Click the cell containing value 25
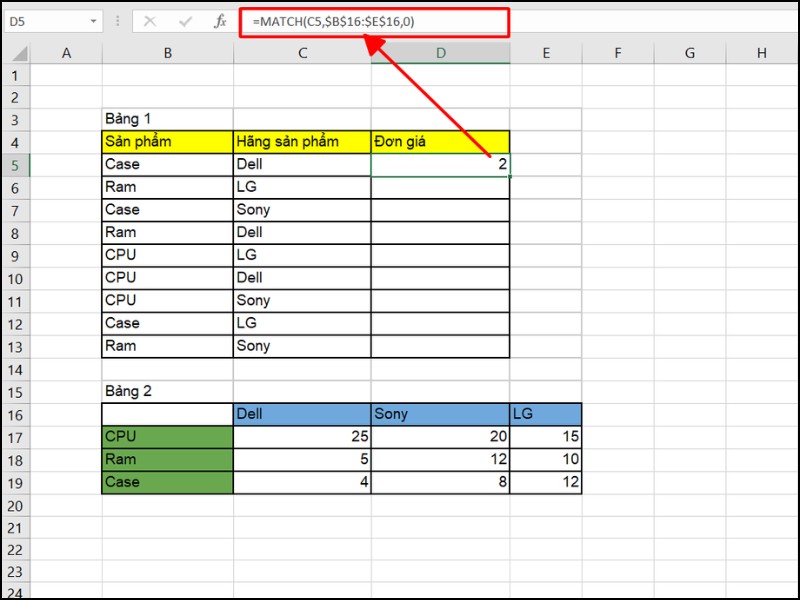This screenshot has height=600, width=800. (x=302, y=437)
